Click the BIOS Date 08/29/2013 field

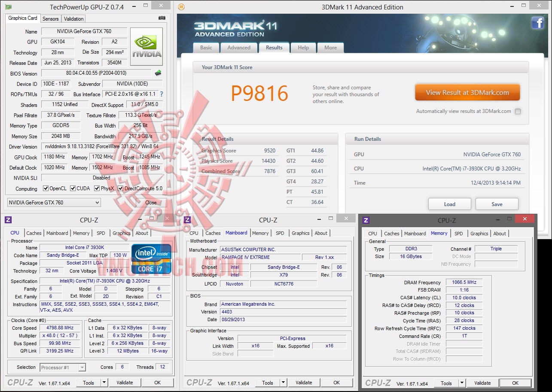(284, 319)
